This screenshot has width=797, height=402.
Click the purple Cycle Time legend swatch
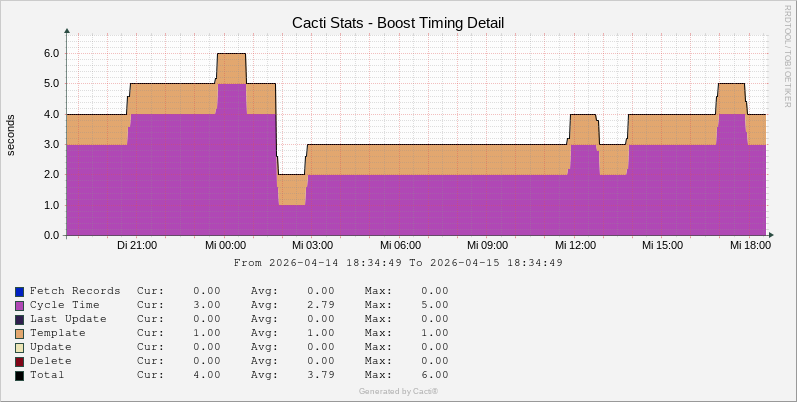pyautogui.click(x=19, y=305)
